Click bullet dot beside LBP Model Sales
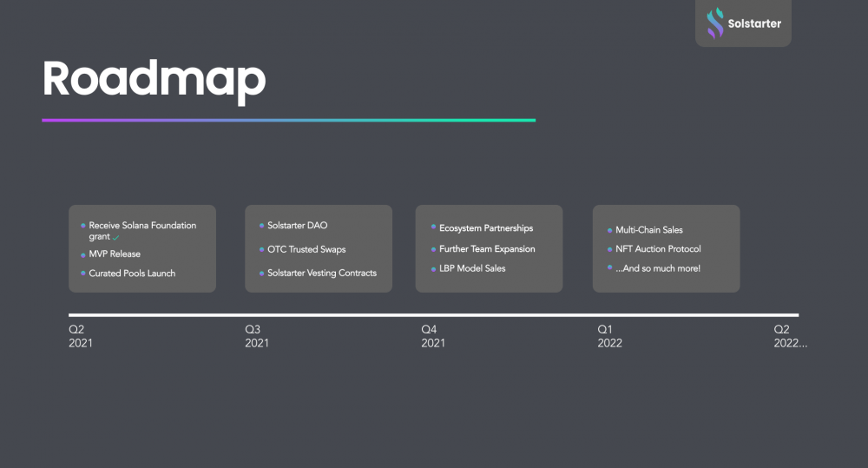 point(433,268)
